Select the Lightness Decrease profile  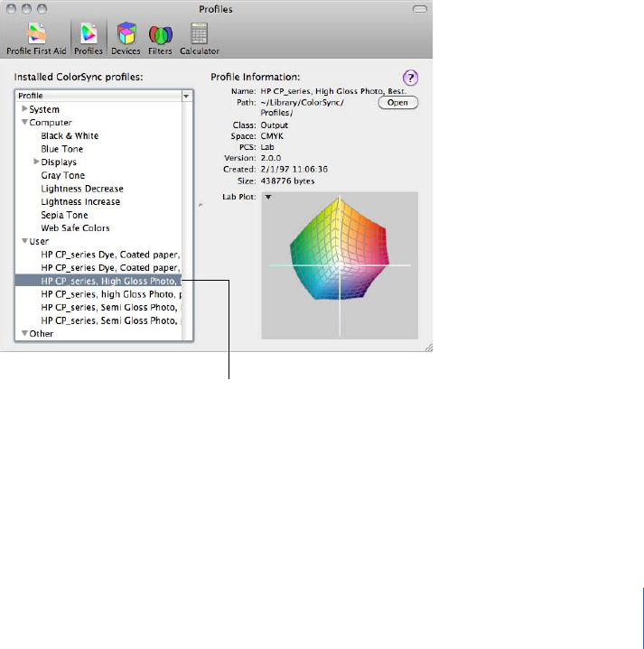pyautogui.click(x=82, y=189)
